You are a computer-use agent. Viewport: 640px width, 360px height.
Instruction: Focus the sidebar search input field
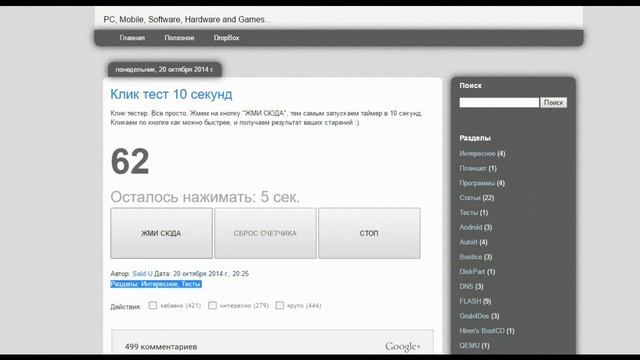click(x=499, y=102)
